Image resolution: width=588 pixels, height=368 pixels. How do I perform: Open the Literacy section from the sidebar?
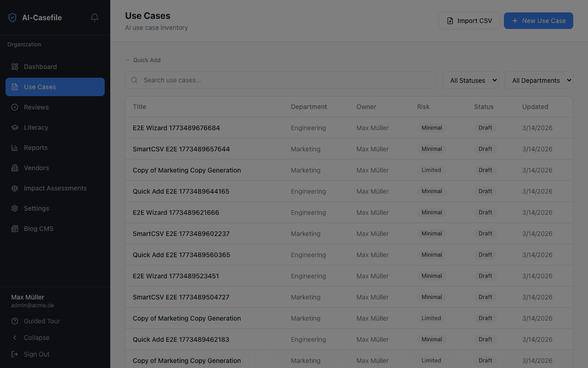coord(14,127)
